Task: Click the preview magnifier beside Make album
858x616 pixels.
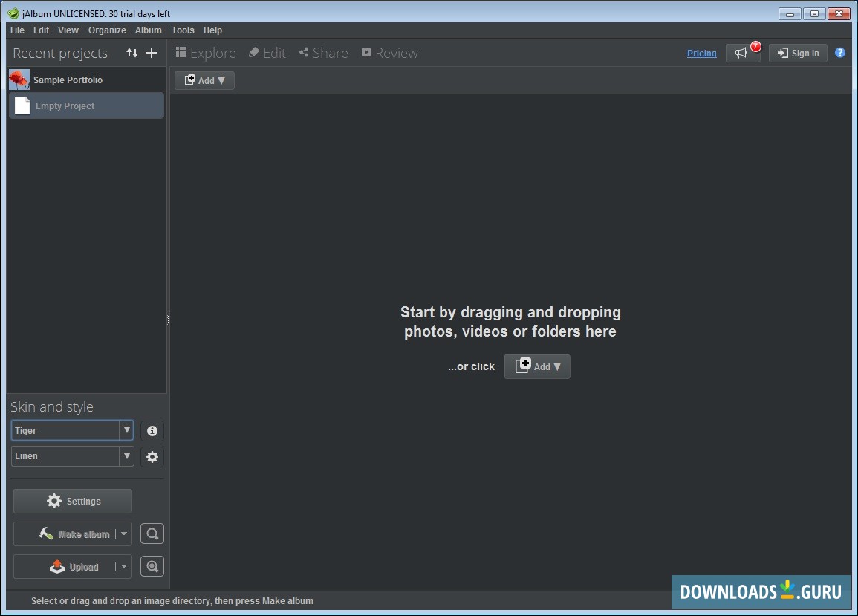Action: click(x=152, y=534)
